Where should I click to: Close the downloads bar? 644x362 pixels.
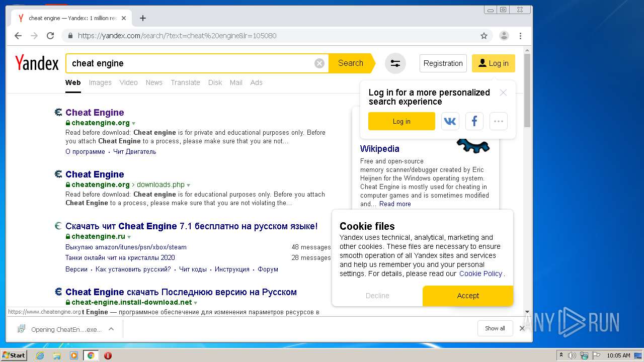coord(522,328)
